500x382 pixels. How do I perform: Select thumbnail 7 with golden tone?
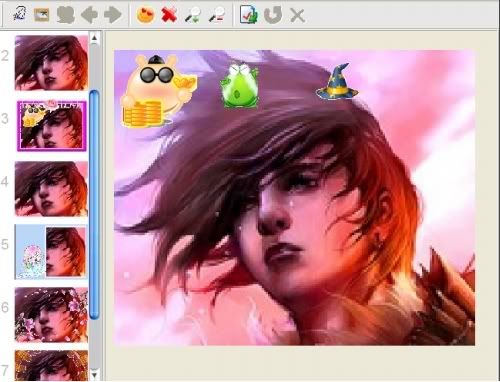point(51,365)
